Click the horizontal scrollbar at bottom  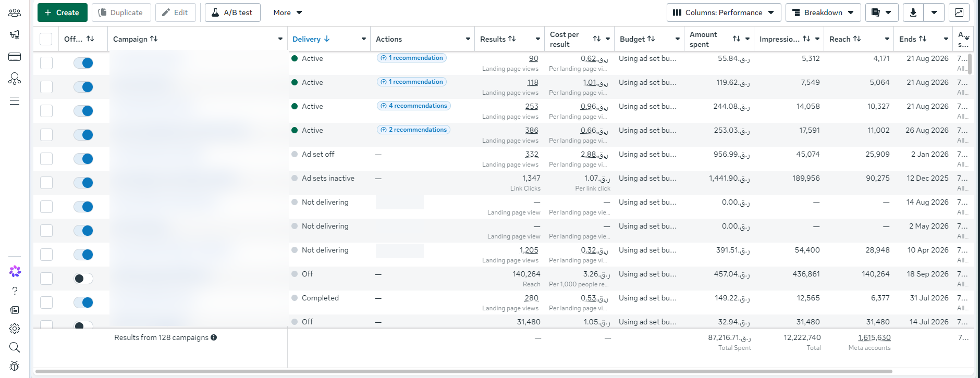464,372
